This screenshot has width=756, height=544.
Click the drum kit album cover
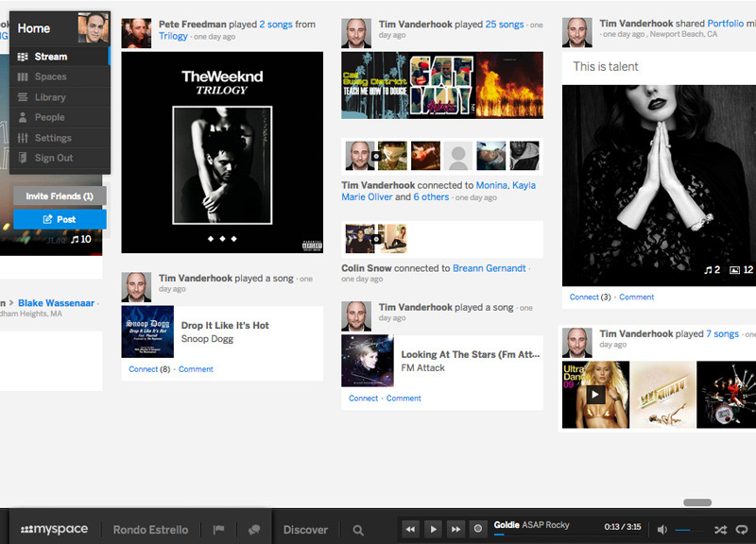726,395
